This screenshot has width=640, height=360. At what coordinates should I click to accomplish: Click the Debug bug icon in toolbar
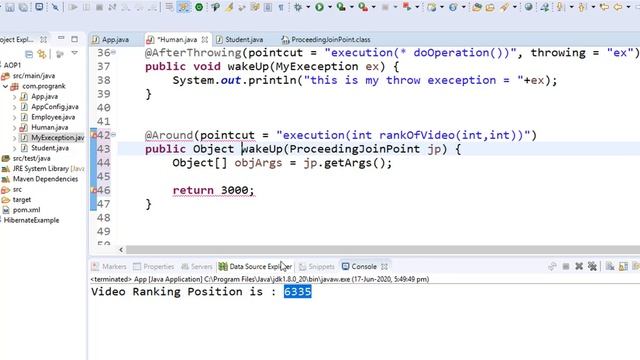[298, 7]
